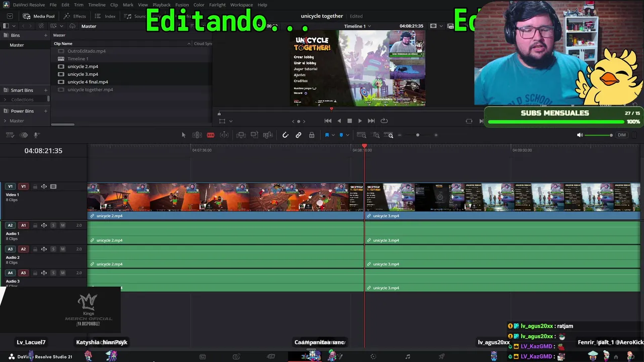Click the Detail Zoom icon
Image resolution: width=644 pixels, height=362 pixels.
click(376, 135)
